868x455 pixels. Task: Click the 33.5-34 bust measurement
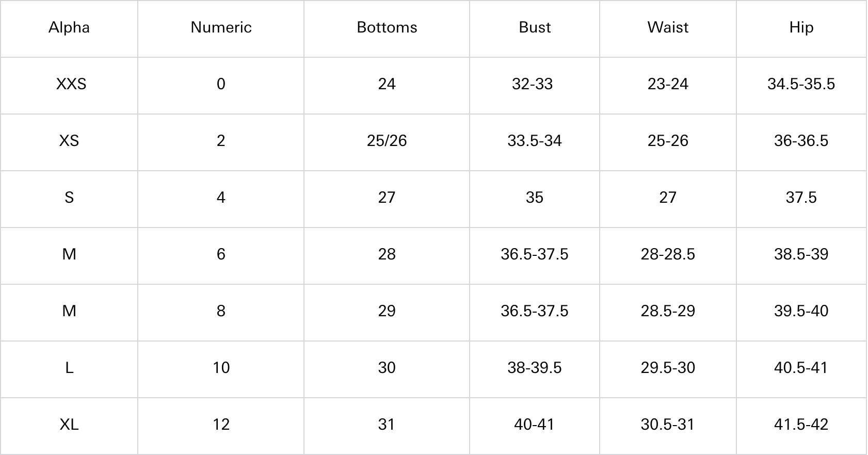click(535, 141)
